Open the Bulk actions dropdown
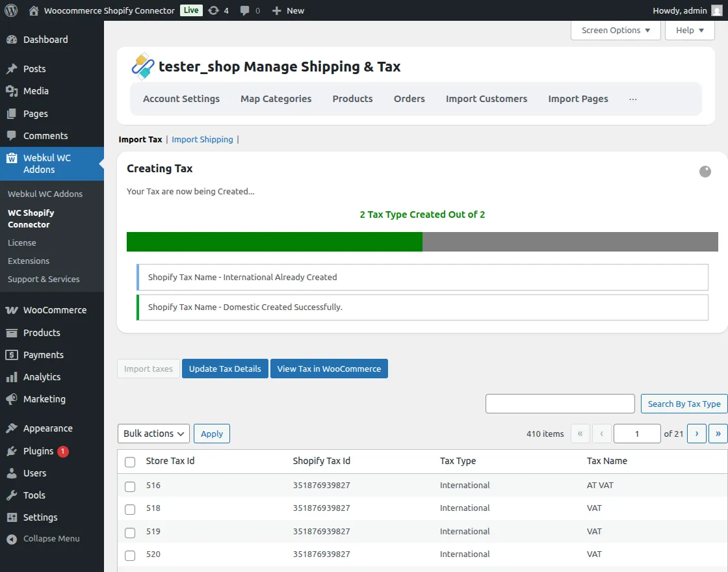Screen dimensions: 728x572 153,434
